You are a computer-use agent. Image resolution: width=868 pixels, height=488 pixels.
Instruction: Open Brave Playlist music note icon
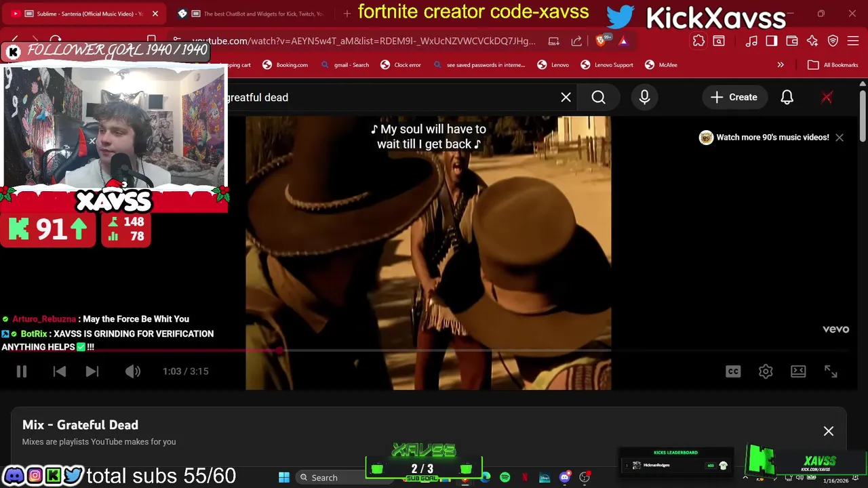pyautogui.click(x=751, y=41)
